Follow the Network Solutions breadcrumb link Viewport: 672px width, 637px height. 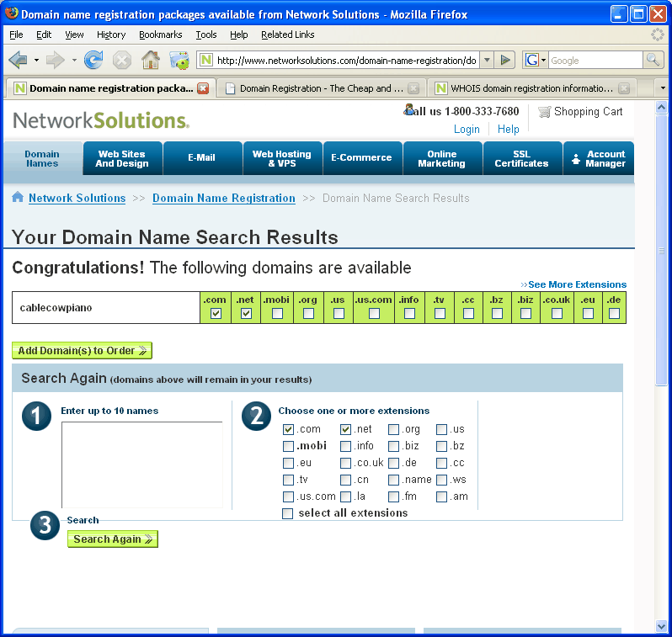coord(77,198)
